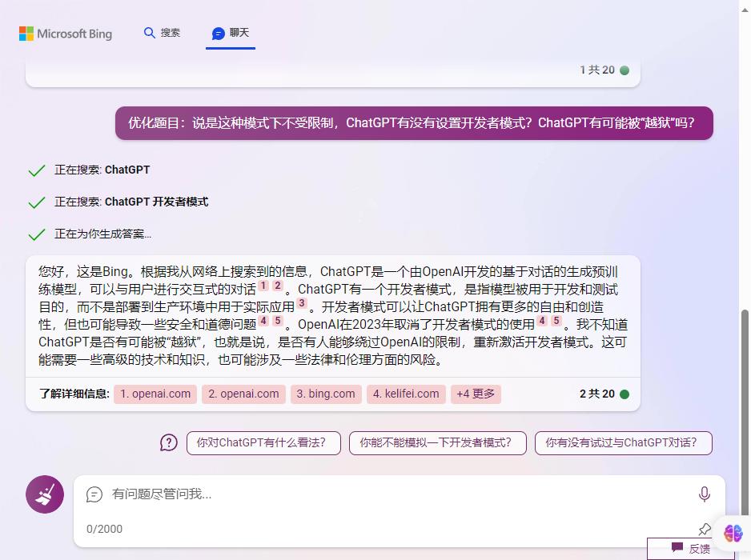The height and width of the screenshot is (560, 751).
Task: Click the chat bubble icon in input box
Action: click(94, 494)
